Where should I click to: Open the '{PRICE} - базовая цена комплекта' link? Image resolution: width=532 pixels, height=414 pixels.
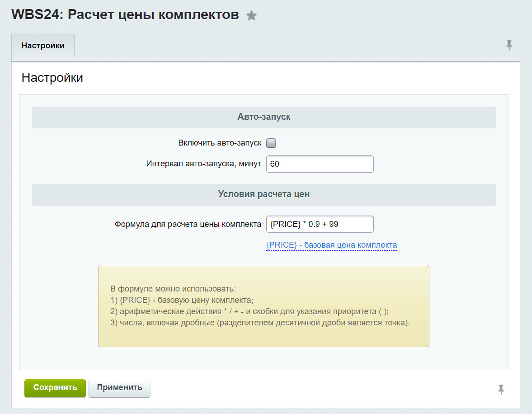coord(331,245)
